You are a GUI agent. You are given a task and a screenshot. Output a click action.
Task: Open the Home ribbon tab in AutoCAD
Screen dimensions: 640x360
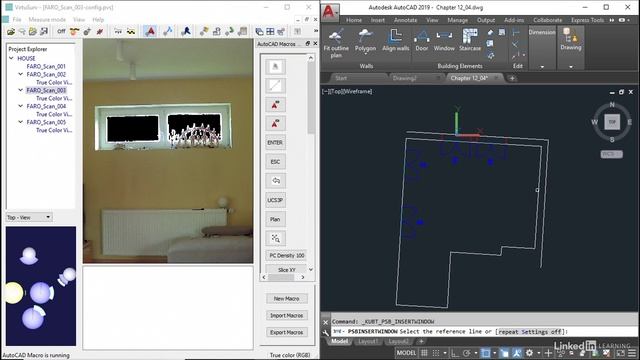[x=354, y=20]
